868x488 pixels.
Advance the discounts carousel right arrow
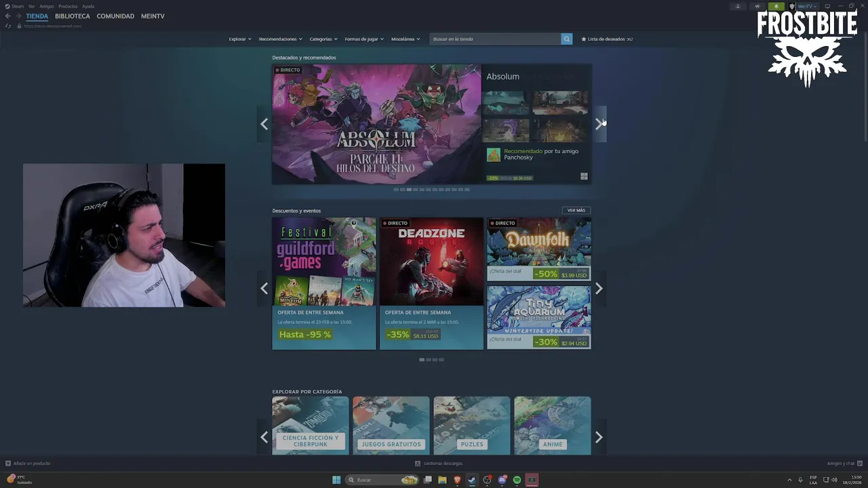click(x=599, y=289)
